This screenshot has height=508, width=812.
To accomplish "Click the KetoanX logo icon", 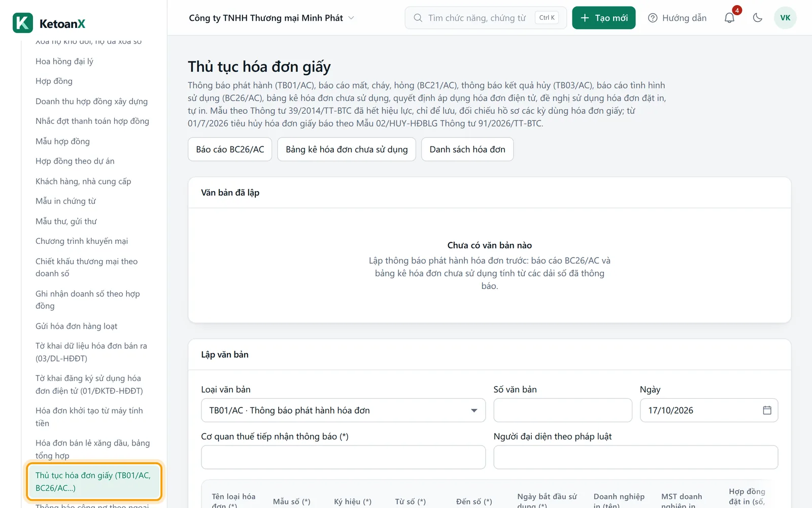I will tap(23, 23).
